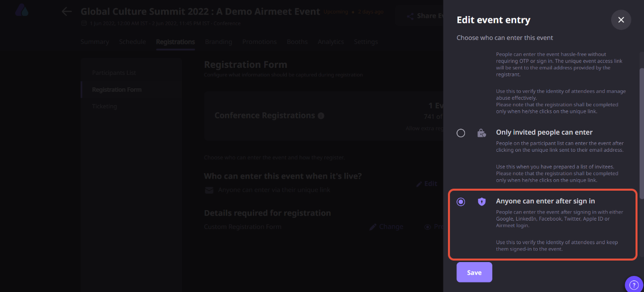
Task: Click the event title "Global Culture Summit 2022"
Action: pos(200,11)
